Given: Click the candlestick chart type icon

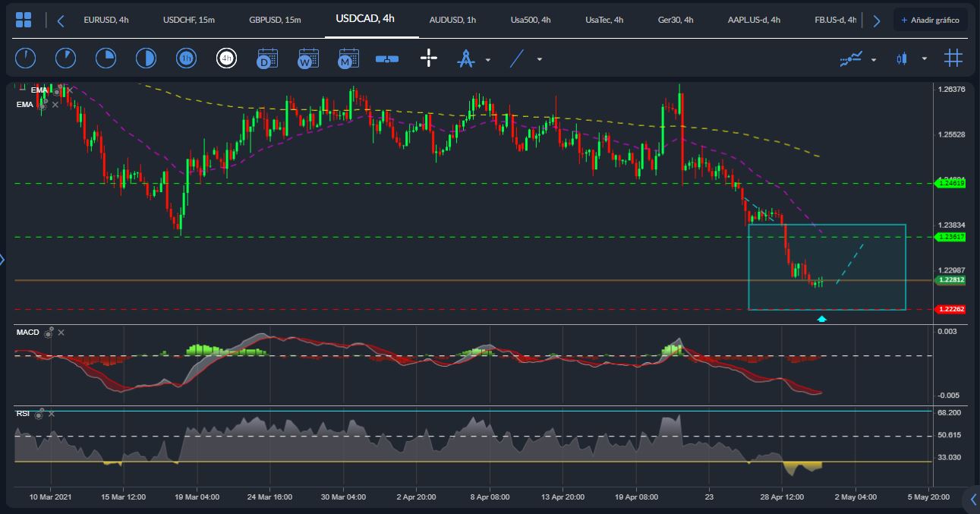Looking at the screenshot, I should click(902, 58).
